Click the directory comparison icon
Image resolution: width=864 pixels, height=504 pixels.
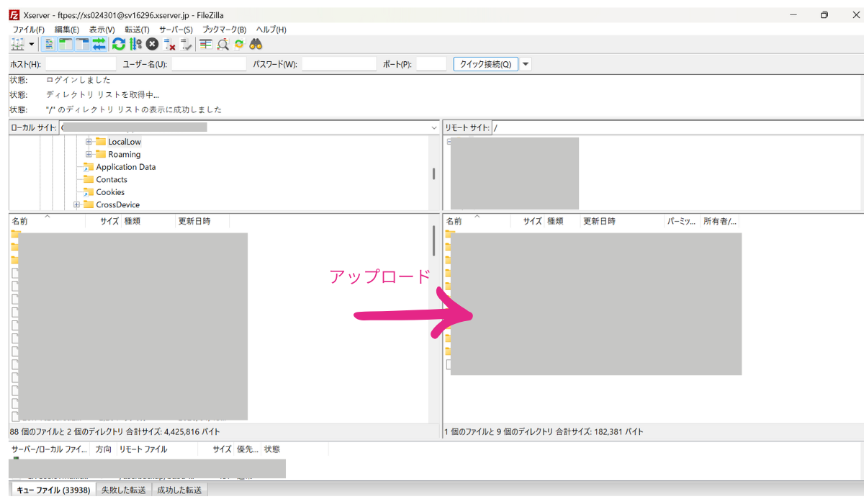222,45
